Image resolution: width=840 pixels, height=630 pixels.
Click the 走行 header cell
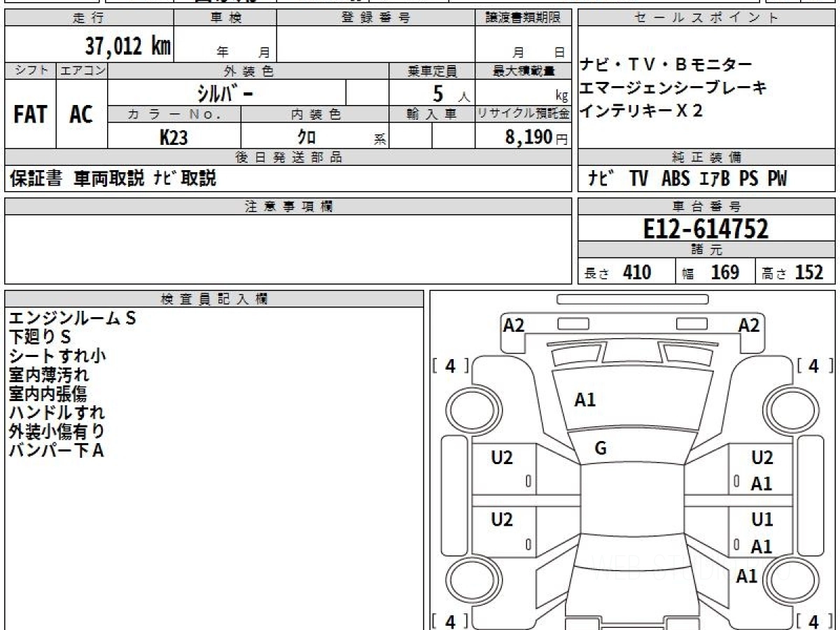[x=89, y=18]
